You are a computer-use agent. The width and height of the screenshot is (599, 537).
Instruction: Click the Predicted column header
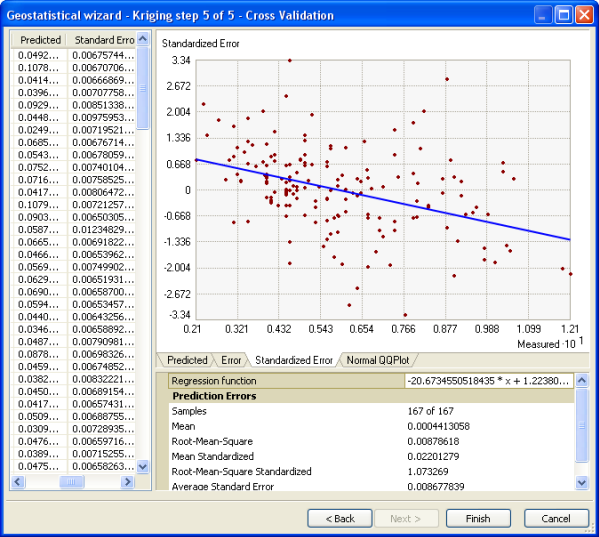[40, 40]
